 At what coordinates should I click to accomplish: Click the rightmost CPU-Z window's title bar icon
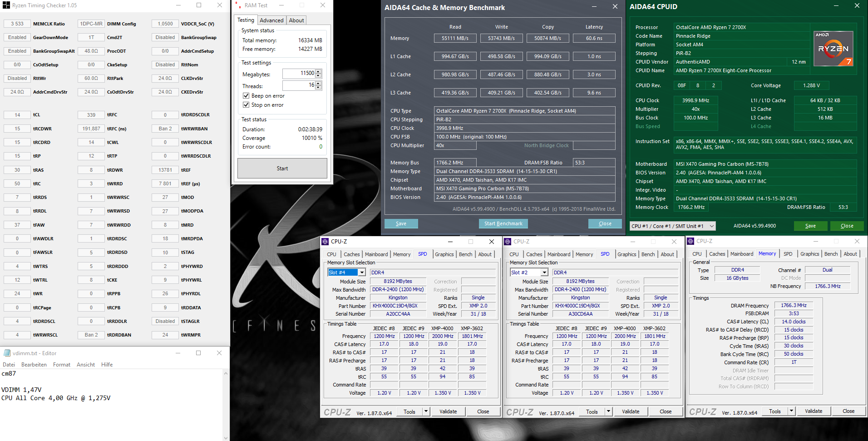(690, 241)
